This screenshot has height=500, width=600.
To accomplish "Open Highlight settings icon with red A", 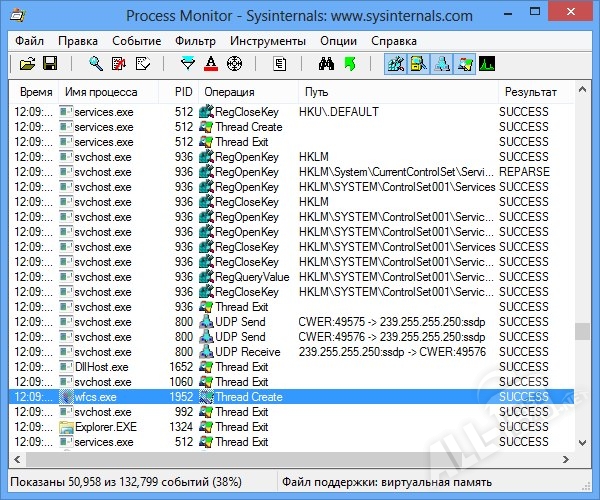I will tap(211, 64).
